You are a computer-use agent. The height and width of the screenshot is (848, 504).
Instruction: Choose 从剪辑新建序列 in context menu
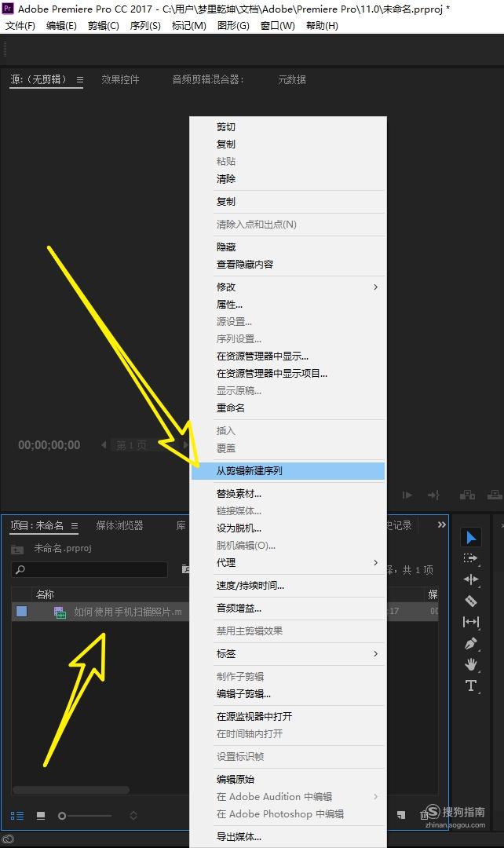tap(288, 470)
